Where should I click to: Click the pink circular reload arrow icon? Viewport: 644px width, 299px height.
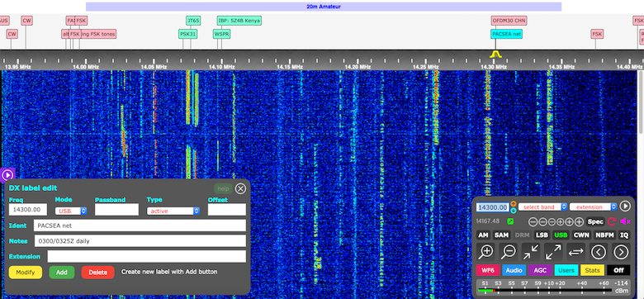[x=612, y=222]
